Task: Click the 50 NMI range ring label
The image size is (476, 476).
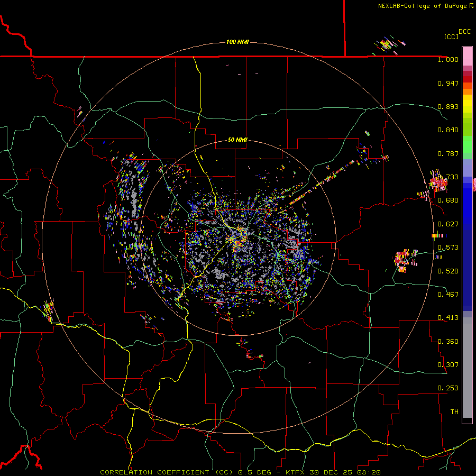Action: [x=237, y=140]
